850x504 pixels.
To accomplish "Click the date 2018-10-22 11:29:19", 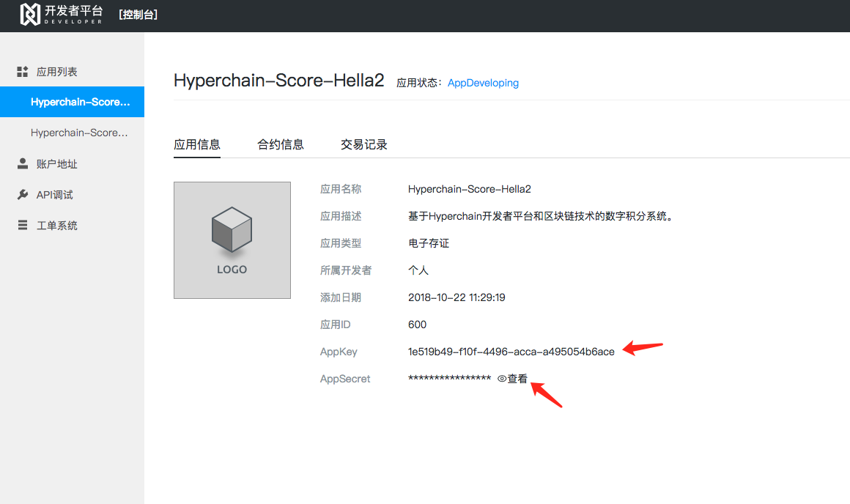I will click(x=457, y=297).
